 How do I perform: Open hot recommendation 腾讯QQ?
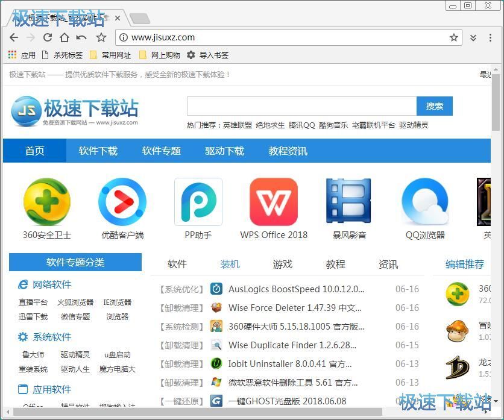point(302,125)
